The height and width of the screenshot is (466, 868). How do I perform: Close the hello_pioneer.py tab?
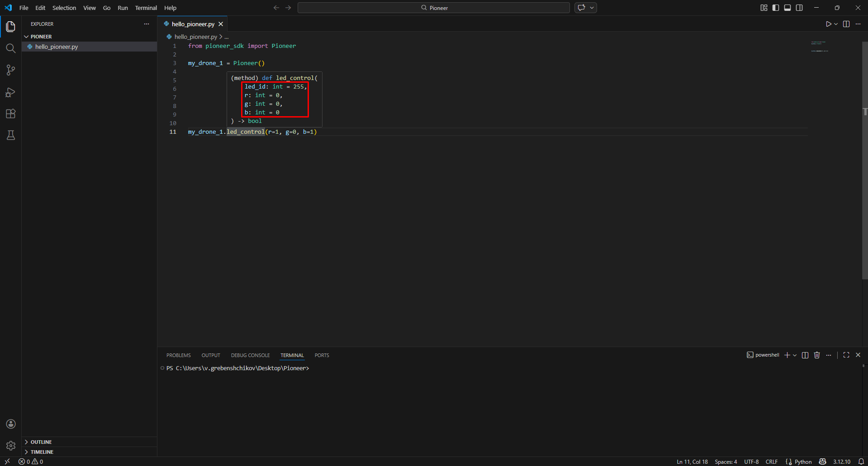coord(221,24)
